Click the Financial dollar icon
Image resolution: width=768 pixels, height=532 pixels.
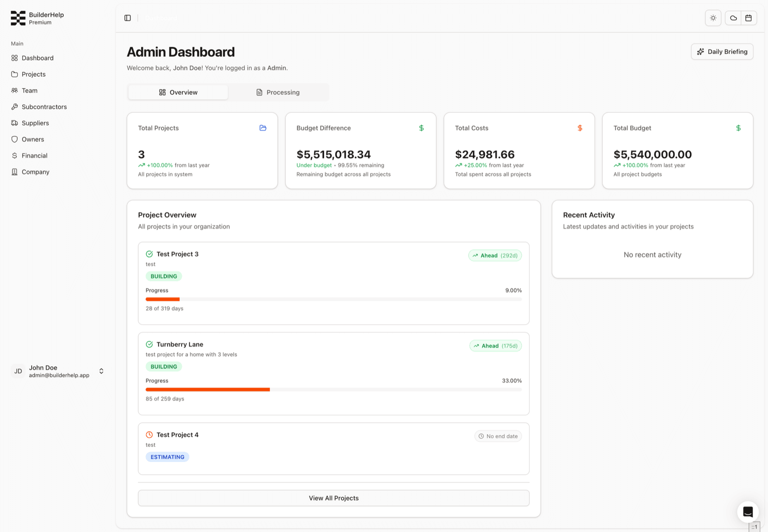tap(14, 156)
